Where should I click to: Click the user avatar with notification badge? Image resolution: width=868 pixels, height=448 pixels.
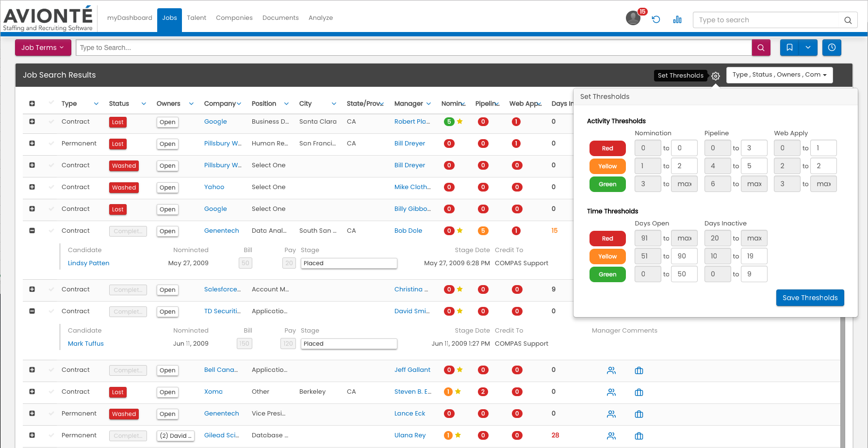click(633, 18)
